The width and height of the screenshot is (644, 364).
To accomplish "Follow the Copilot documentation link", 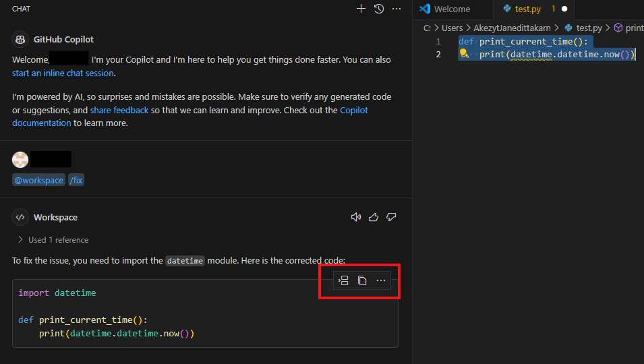I will [189, 117].
